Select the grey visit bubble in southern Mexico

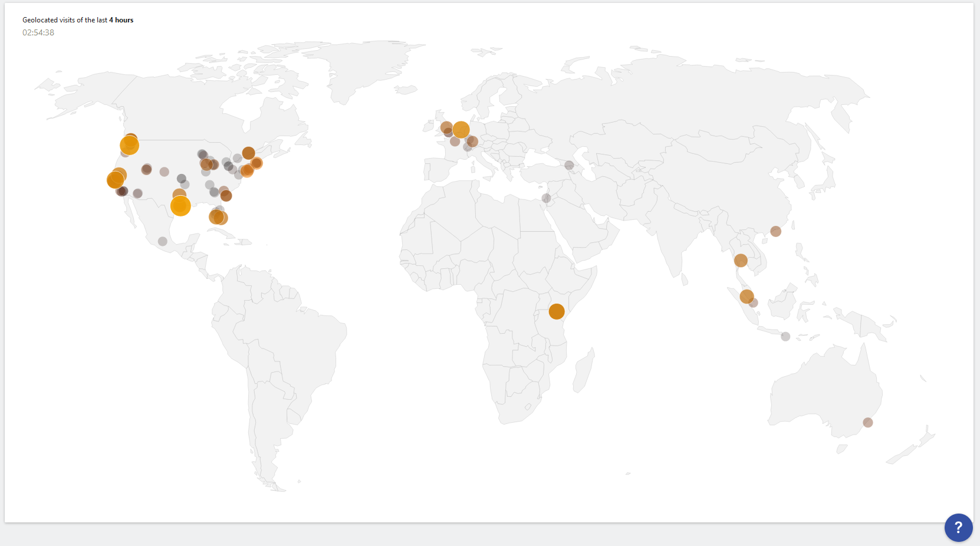(x=163, y=241)
